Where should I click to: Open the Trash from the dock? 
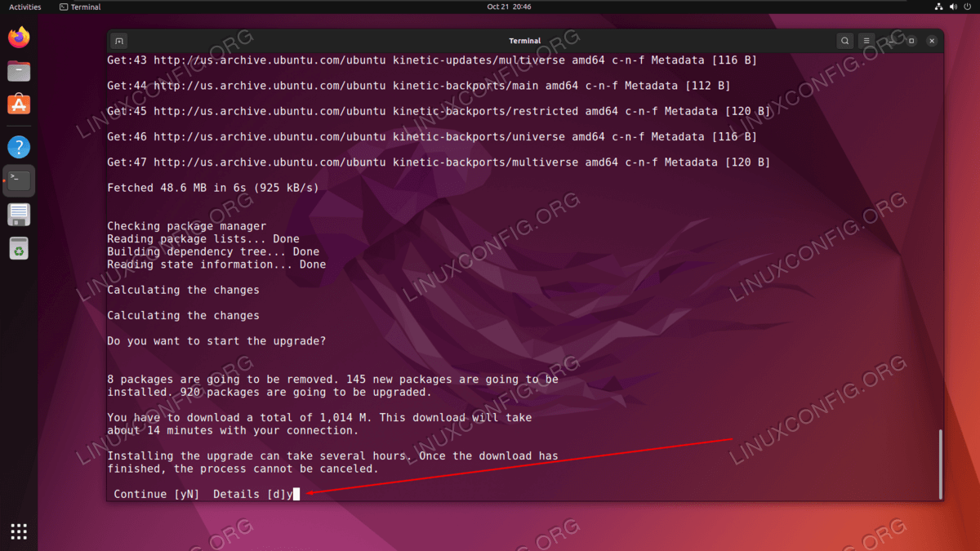(x=19, y=248)
